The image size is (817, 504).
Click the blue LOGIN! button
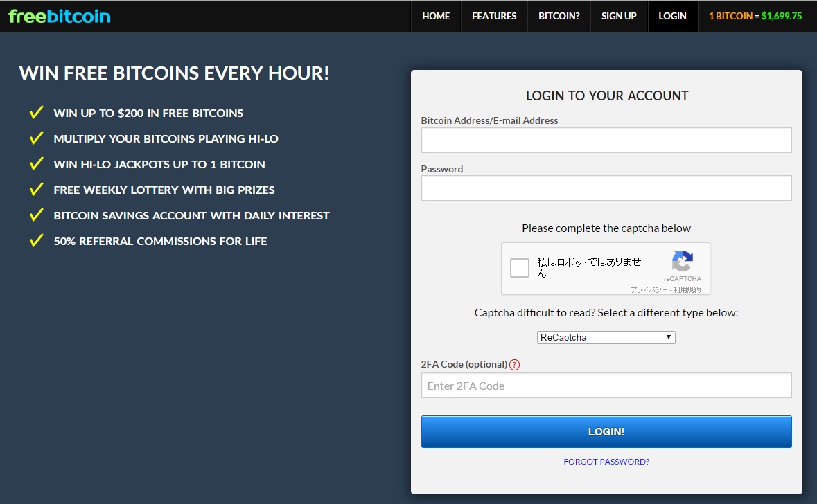point(606,431)
